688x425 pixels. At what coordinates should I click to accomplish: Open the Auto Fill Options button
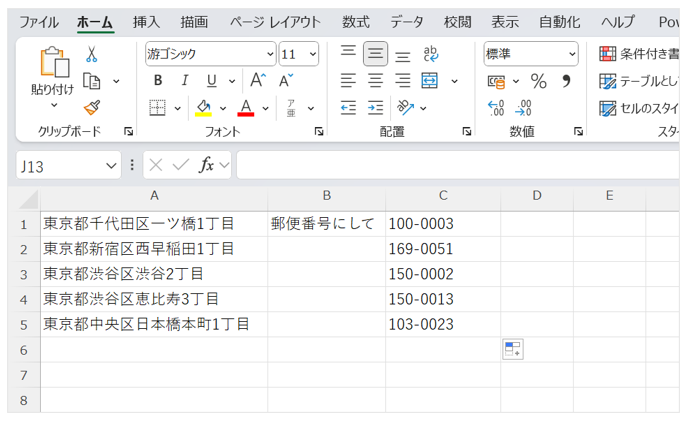pos(512,350)
